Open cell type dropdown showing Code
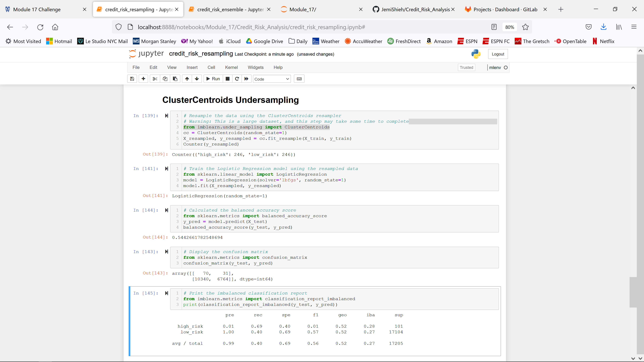 (272, 79)
